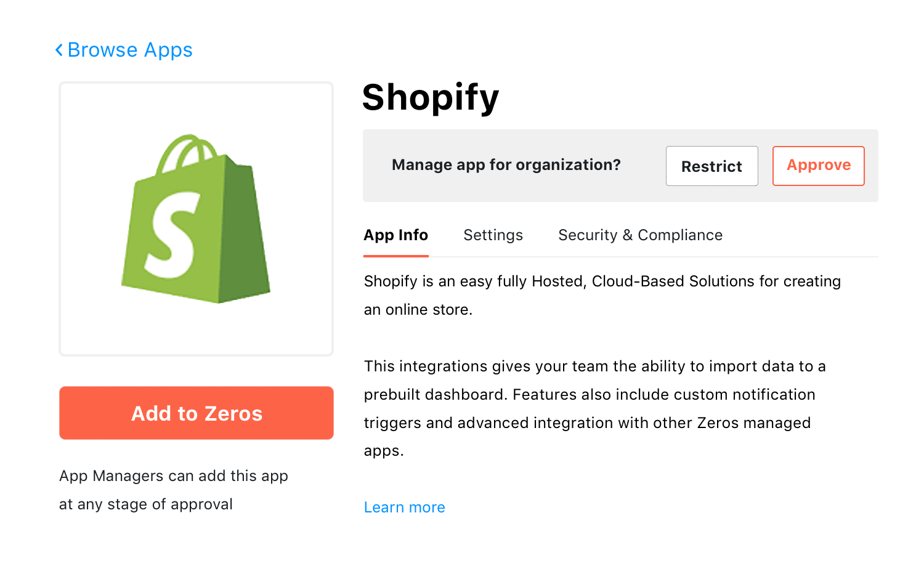This screenshot has height=566, width=924.
Task: View the Security & Compliance tab
Action: pos(640,235)
